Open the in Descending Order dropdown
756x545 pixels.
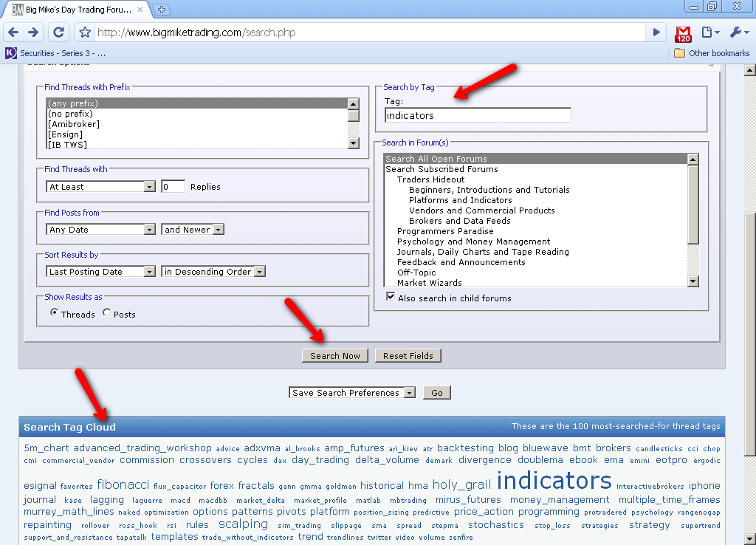(x=213, y=272)
